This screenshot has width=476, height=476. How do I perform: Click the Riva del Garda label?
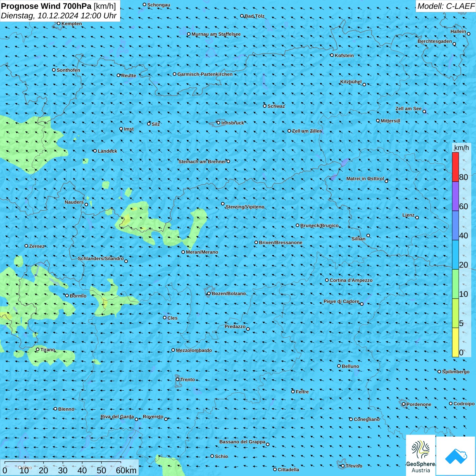click(117, 417)
